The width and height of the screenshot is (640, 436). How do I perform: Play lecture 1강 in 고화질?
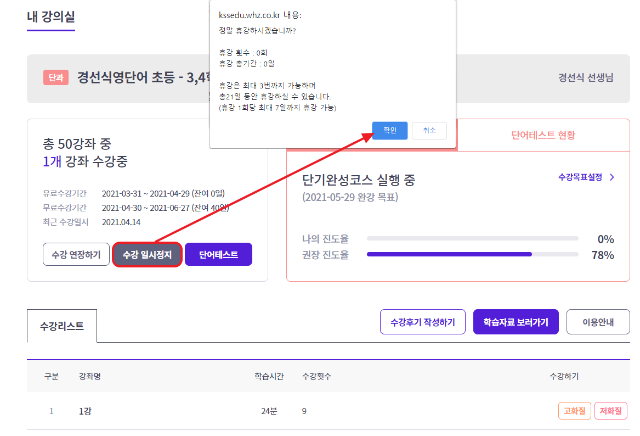pyautogui.click(x=574, y=410)
